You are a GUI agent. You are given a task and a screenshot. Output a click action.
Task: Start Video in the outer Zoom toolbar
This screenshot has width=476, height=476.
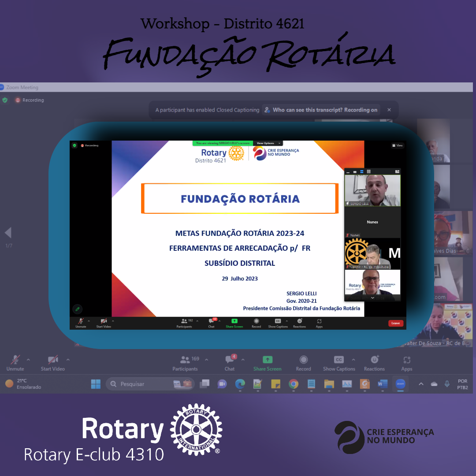click(x=53, y=363)
